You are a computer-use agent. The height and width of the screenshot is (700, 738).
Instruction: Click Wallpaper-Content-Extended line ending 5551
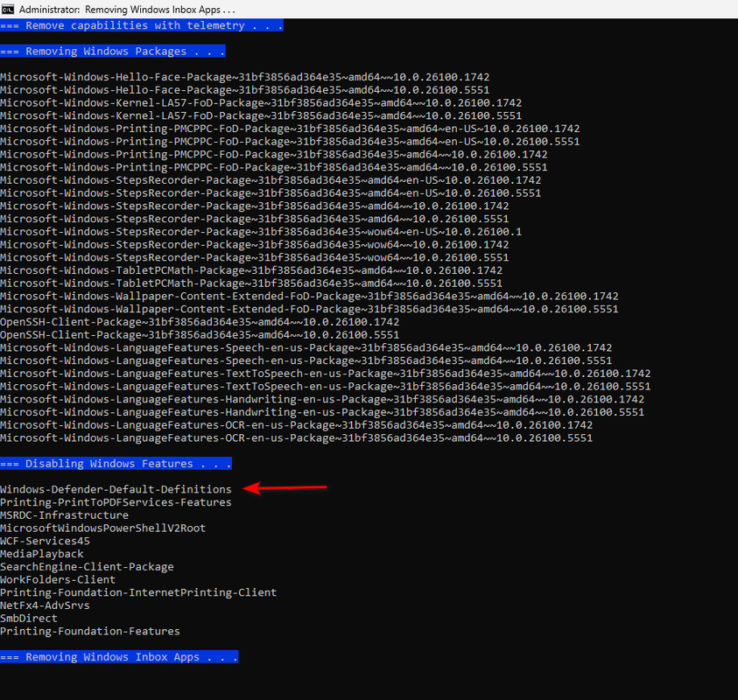(309, 309)
